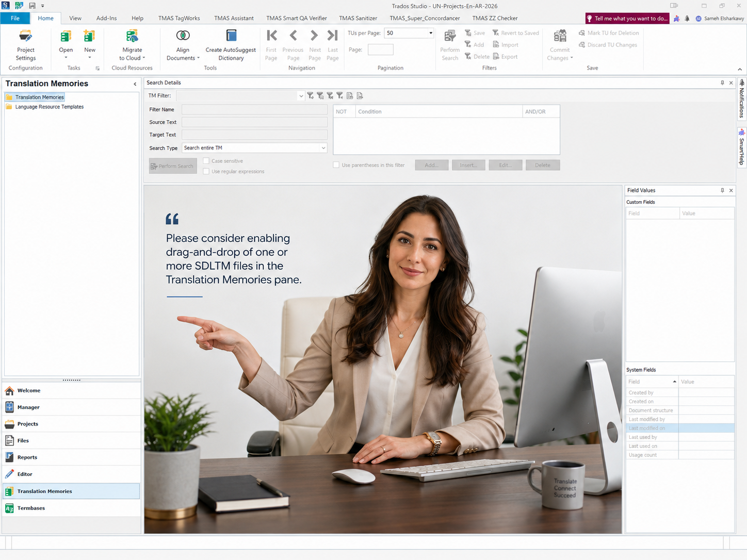Viewport: 747px width, 560px height.
Task: Open the Manager view in the sidebar
Action: (x=72, y=407)
